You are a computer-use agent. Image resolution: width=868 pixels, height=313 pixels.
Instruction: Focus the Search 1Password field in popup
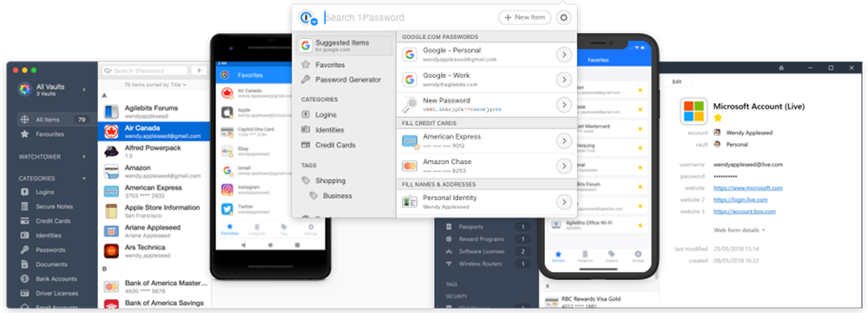(x=408, y=17)
